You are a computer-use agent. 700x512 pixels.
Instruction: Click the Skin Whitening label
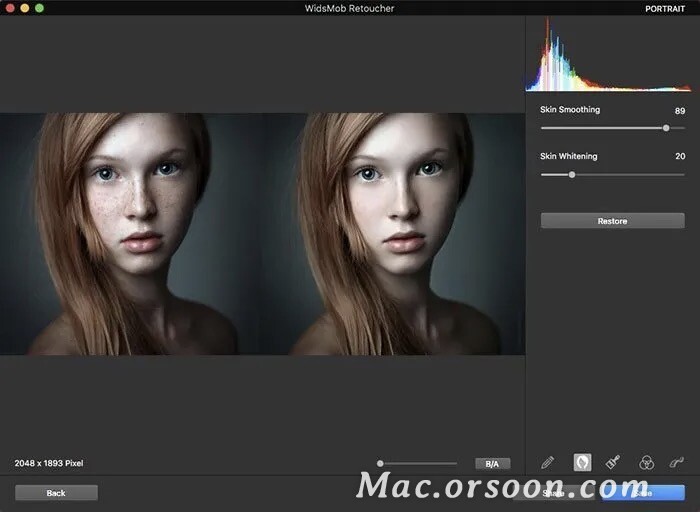coord(569,156)
